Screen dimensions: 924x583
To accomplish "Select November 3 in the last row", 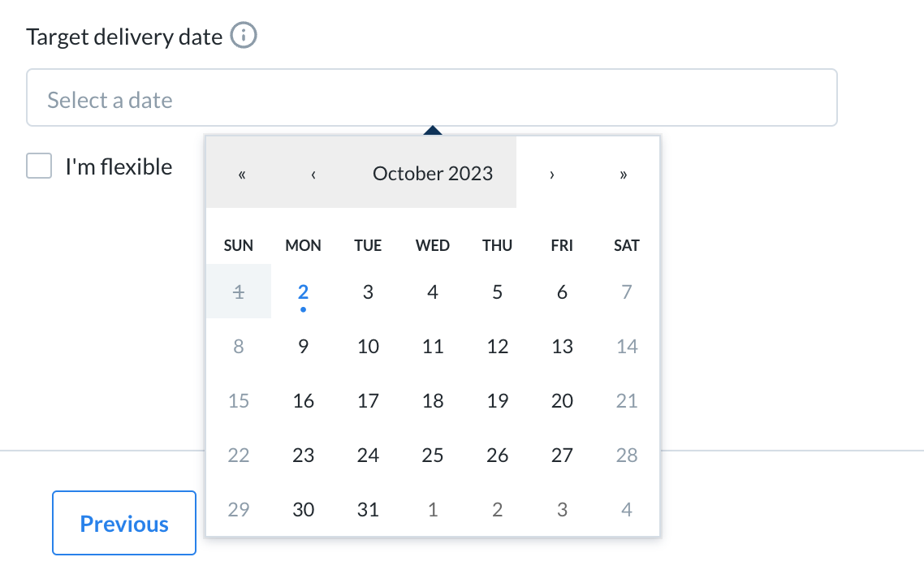I will coord(562,509).
